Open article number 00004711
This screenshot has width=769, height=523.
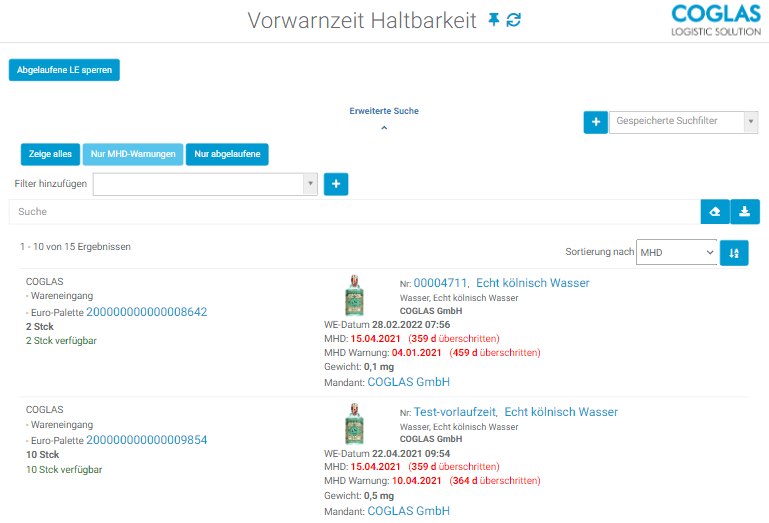440,283
